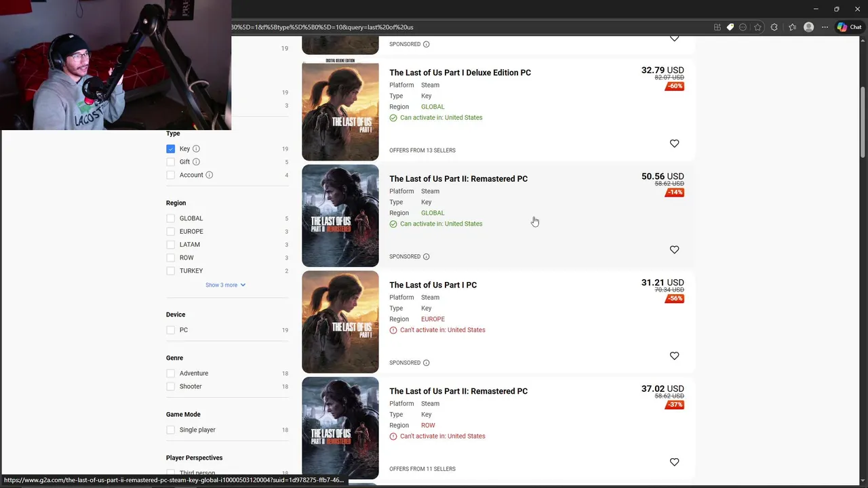Click green checkmark on 50.56 USD listing
This screenshot has width=868, height=488.
coord(393,224)
